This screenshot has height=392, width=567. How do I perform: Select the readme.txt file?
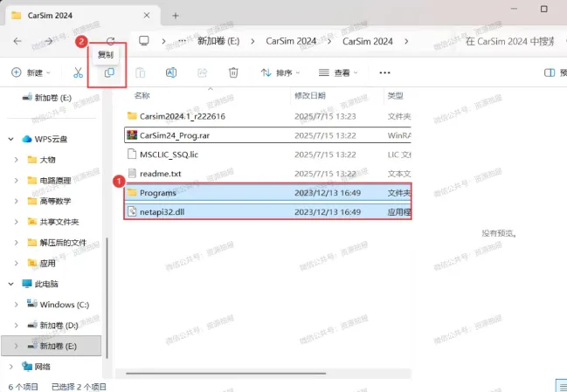coord(267,174)
